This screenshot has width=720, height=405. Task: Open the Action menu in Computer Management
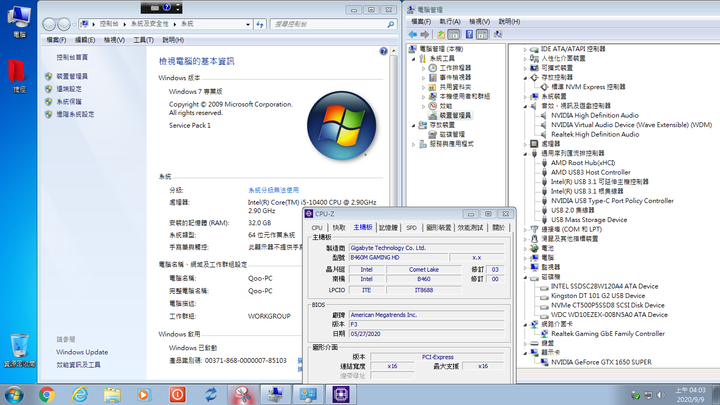tap(450, 22)
